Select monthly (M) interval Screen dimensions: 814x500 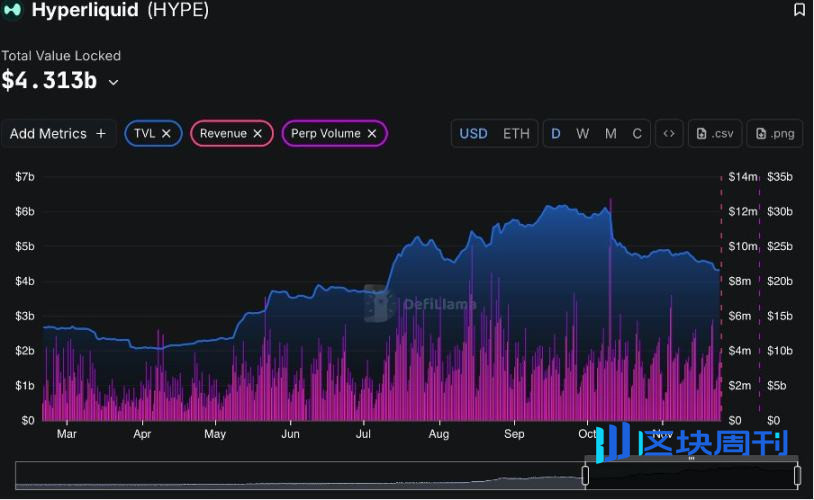click(610, 133)
